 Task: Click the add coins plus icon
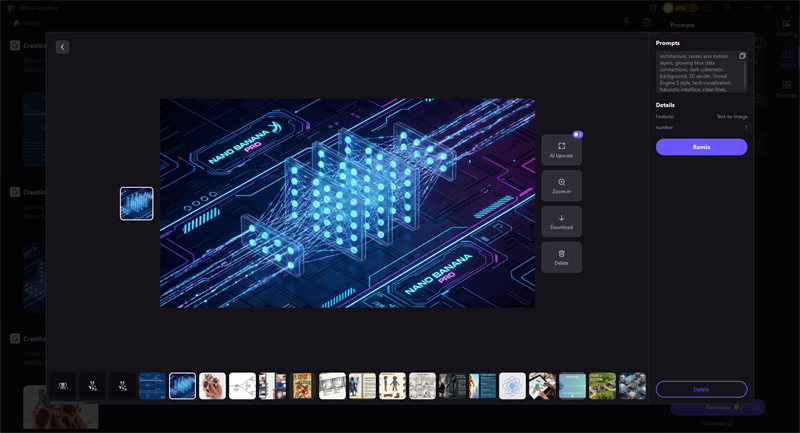point(693,8)
